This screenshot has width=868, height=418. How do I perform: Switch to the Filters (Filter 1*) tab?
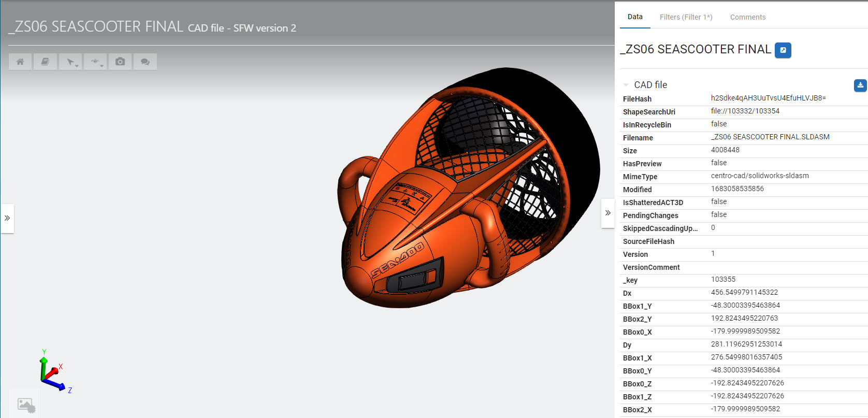[686, 17]
